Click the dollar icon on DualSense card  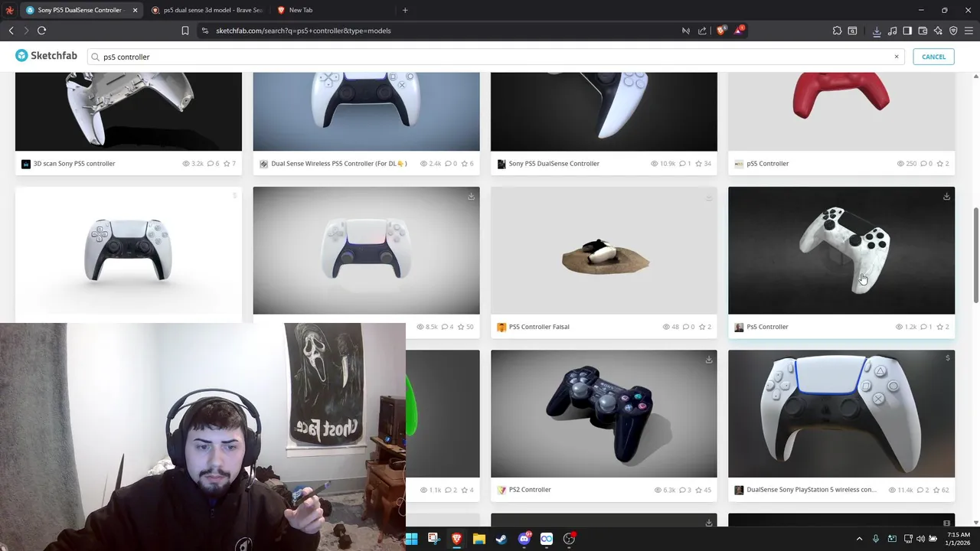pos(947,358)
